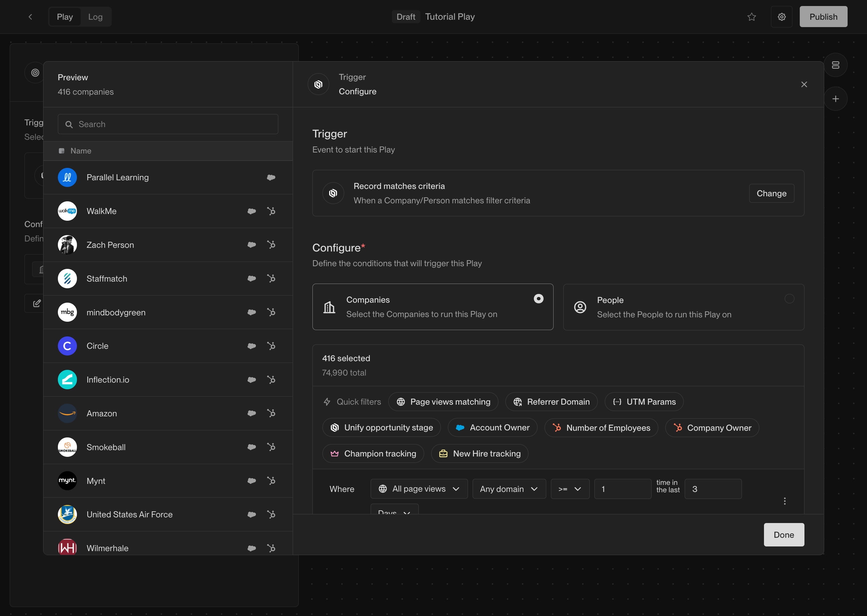Image resolution: width=867 pixels, height=616 pixels.
Task: Open the settings gear icon
Action: 781,17
